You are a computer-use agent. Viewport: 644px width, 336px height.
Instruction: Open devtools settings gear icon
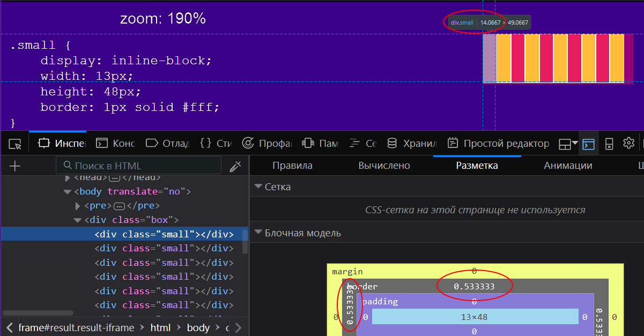[x=628, y=144]
